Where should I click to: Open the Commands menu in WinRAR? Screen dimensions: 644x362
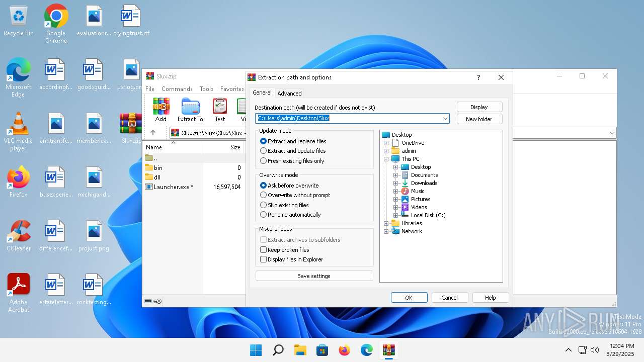pos(177,89)
